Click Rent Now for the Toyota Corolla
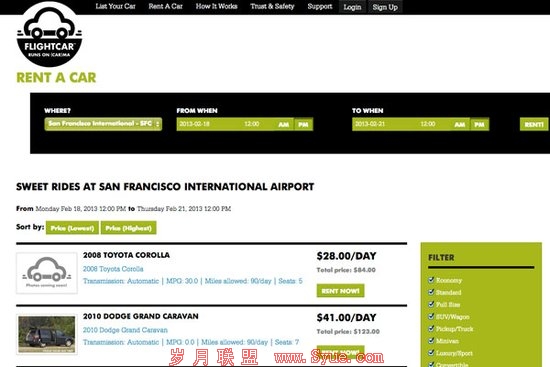This screenshot has height=367, width=550. click(x=340, y=291)
